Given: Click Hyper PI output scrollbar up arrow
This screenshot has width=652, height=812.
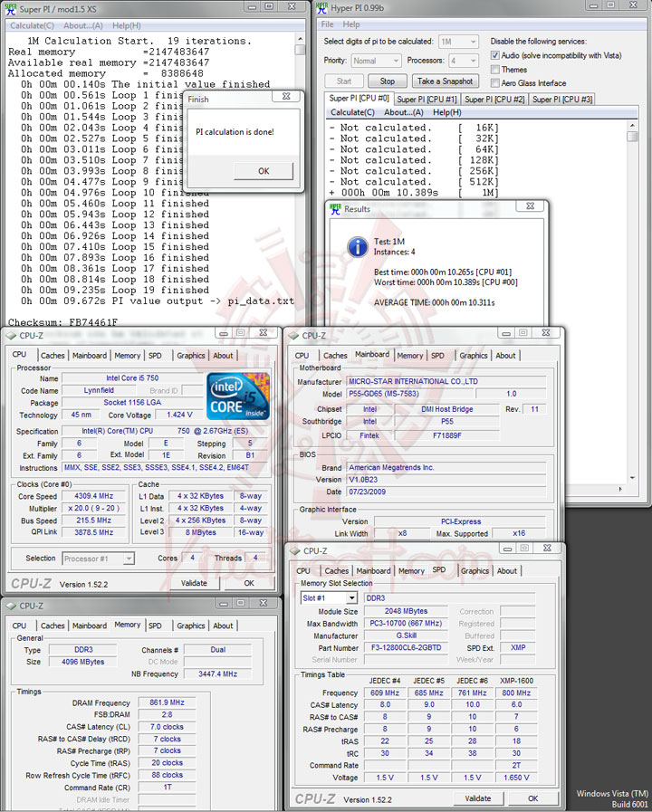Looking at the screenshot, I should [632, 125].
